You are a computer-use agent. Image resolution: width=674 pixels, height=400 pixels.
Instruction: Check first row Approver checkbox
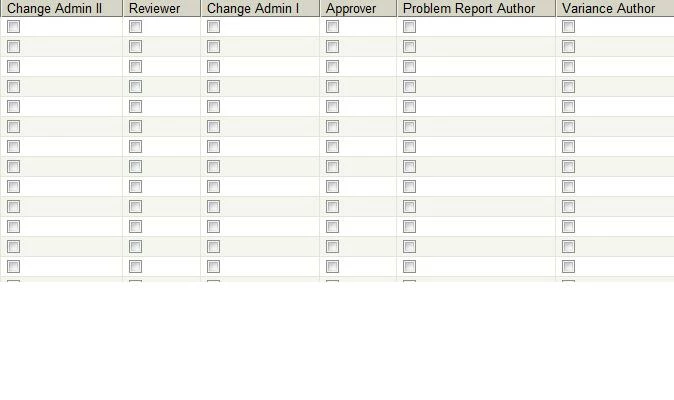332,27
